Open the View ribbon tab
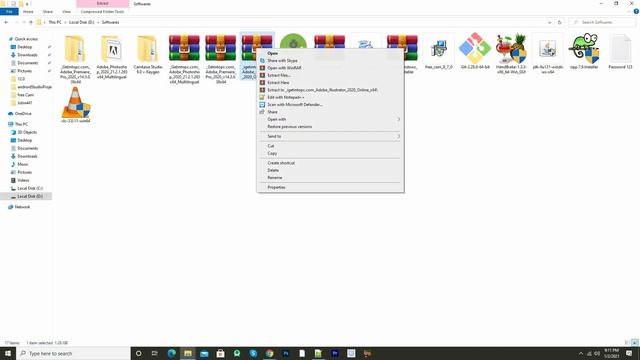Screen dimensions: 640x360 [x=66, y=11]
